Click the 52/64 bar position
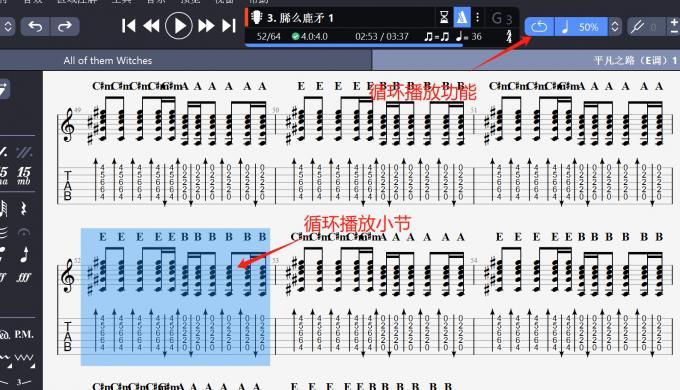 268,36
